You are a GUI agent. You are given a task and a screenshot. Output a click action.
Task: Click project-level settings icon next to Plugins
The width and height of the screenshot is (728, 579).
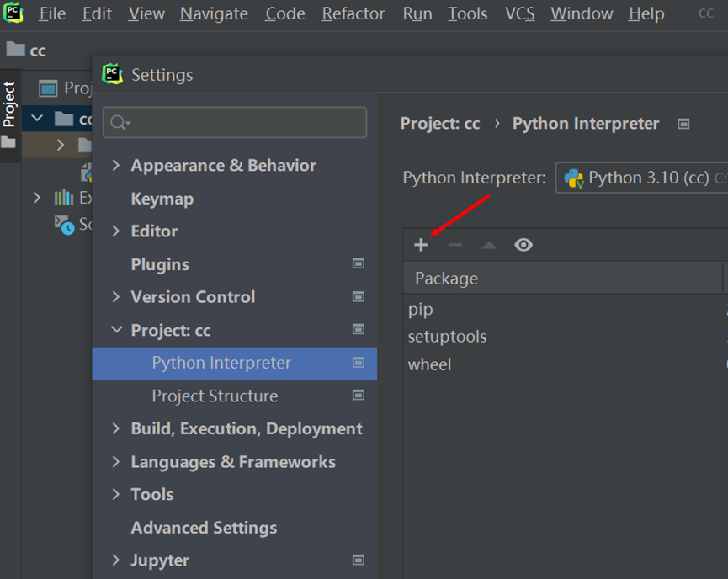[358, 263]
